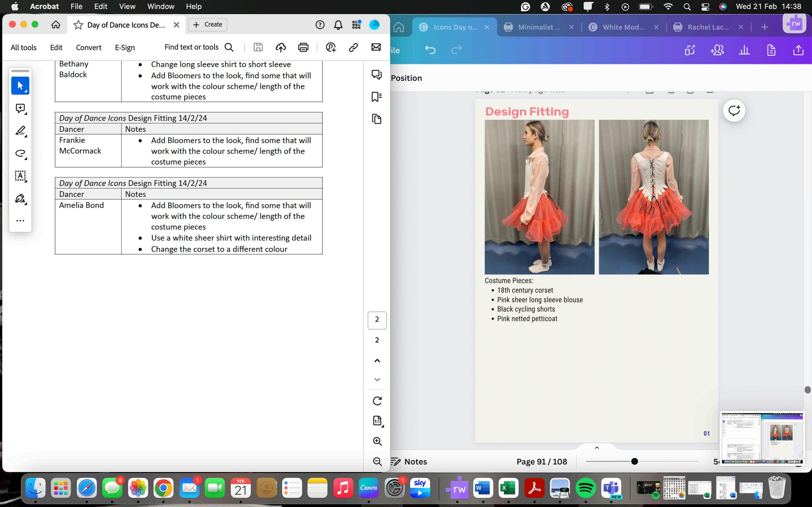The height and width of the screenshot is (507, 812).
Task: Toggle the Notes panel in Canva
Action: pos(409,462)
